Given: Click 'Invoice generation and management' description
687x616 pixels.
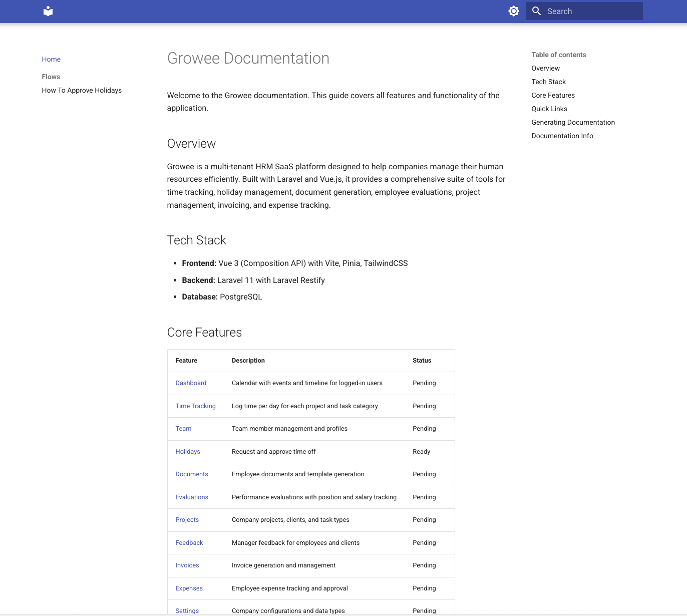Looking at the screenshot, I should coord(283,565).
